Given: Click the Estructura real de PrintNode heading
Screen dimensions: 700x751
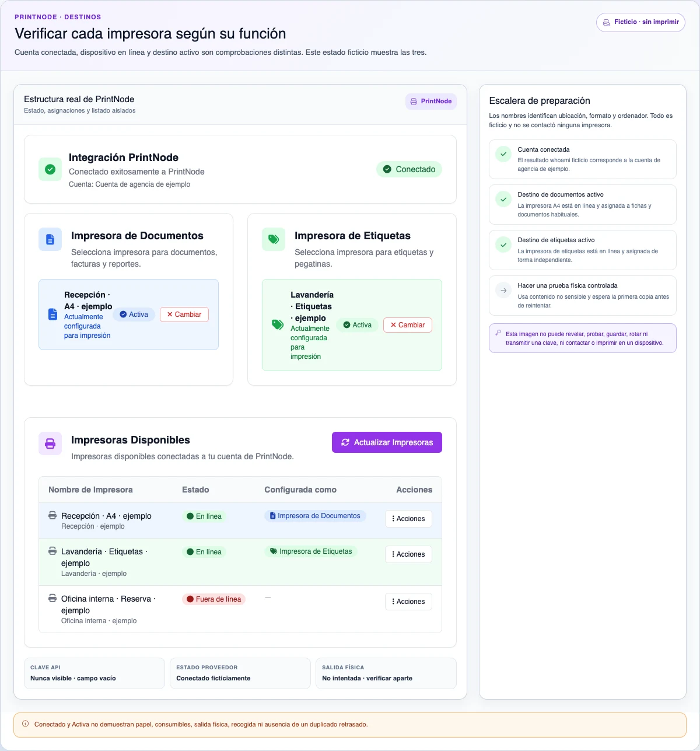Looking at the screenshot, I should [x=79, y=99].
